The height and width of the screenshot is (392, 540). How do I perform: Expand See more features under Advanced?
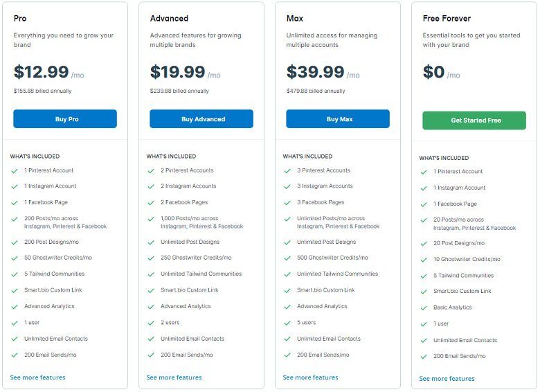[x=174, y=377]
